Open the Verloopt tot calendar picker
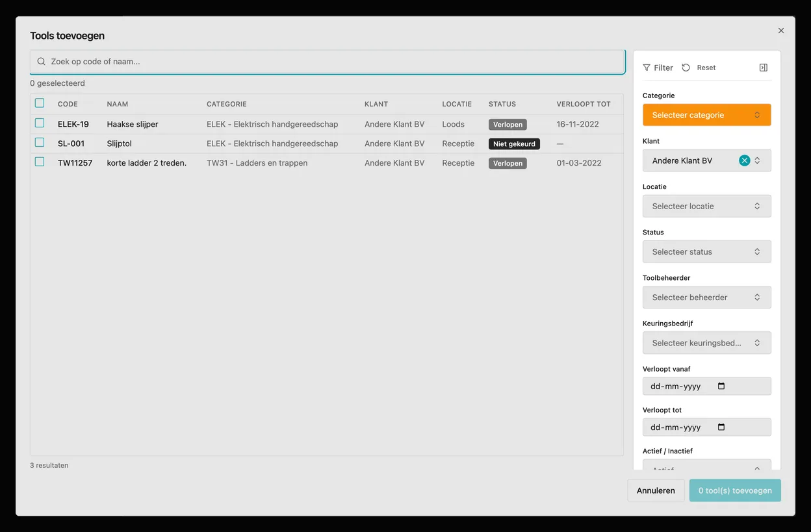The image size is (811, 532). [721, 427]
